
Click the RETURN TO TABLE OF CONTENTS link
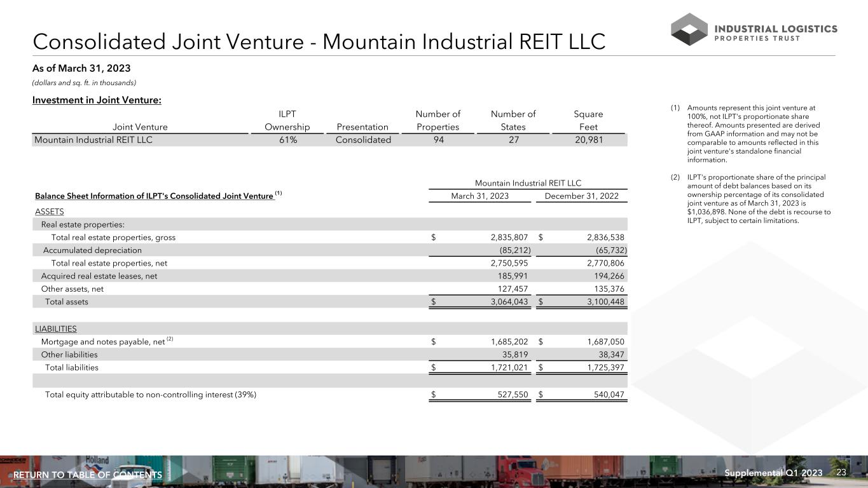(x=88, y=475)
